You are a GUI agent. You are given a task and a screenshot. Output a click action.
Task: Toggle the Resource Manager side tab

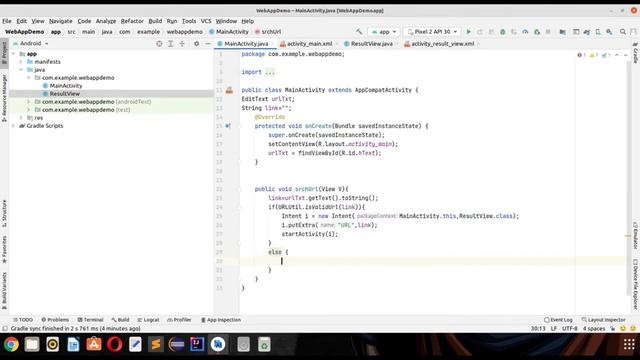point(4,98)
